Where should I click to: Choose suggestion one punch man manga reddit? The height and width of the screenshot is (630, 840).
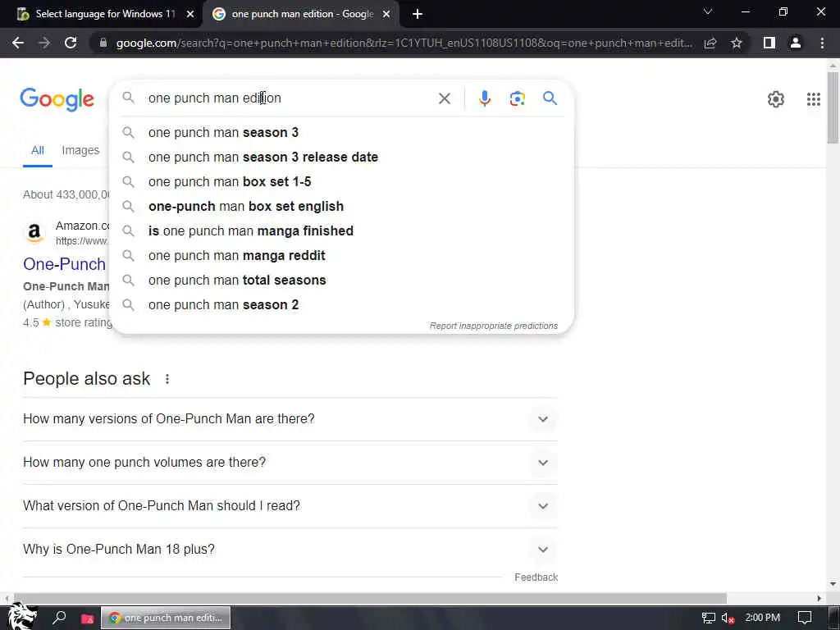point(341,256)
